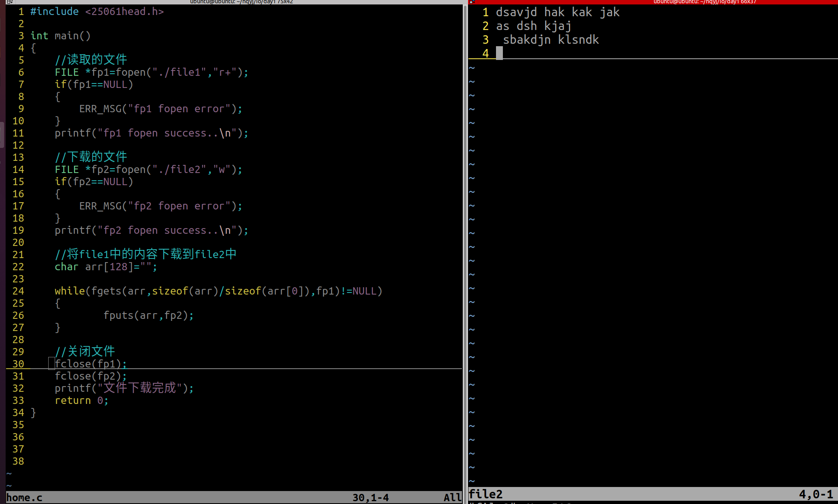Click the fopen "./file2" line
The width and height of the screenshot is (838, 504).
[x=148, y=170]
